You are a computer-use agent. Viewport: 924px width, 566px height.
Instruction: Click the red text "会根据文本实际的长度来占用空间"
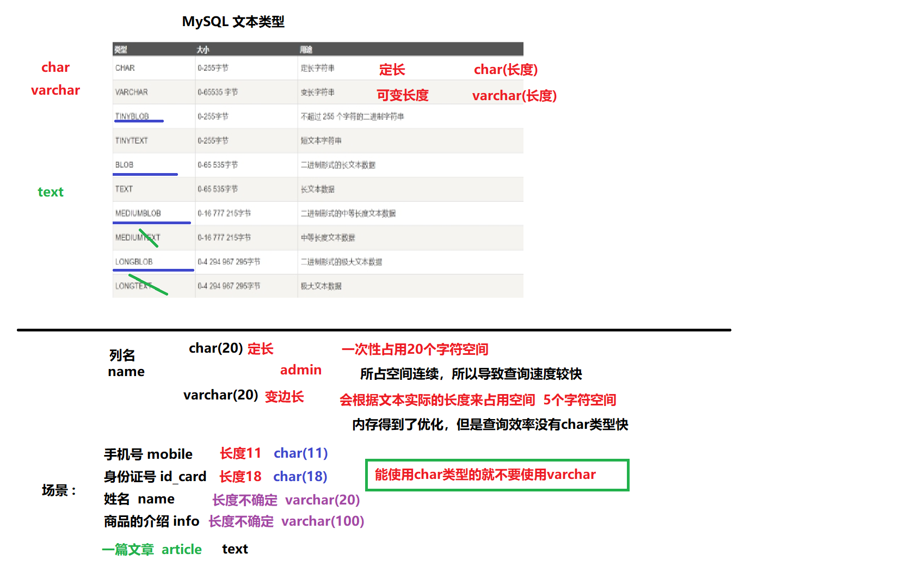click(438, 400)
